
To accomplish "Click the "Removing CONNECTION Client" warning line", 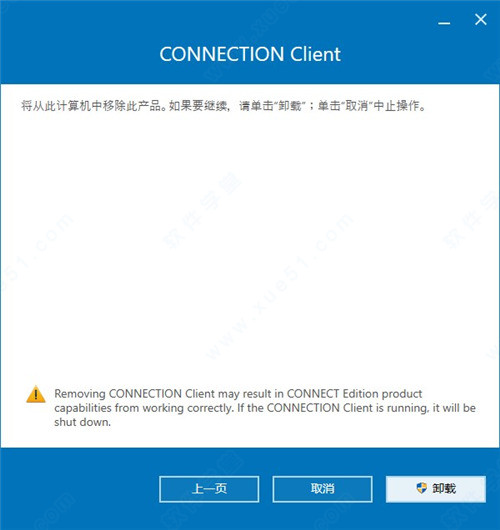I will [x=238, y=394].
